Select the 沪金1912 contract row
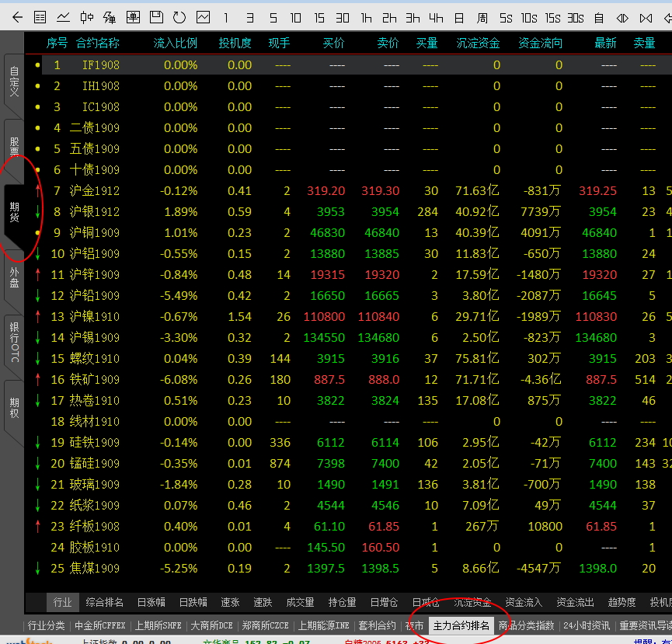Screen dimensions: 672x644 click(x=95, y=191)
